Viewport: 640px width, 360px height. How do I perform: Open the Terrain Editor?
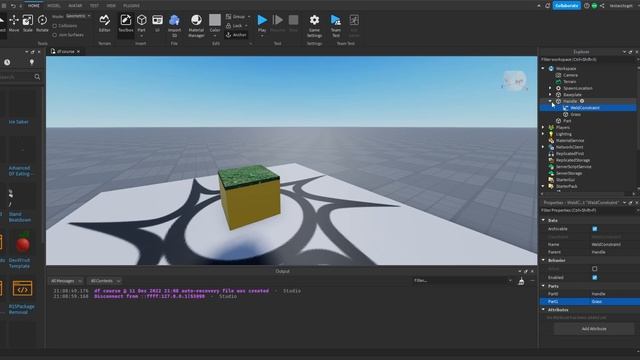click(x=104, y=23)
